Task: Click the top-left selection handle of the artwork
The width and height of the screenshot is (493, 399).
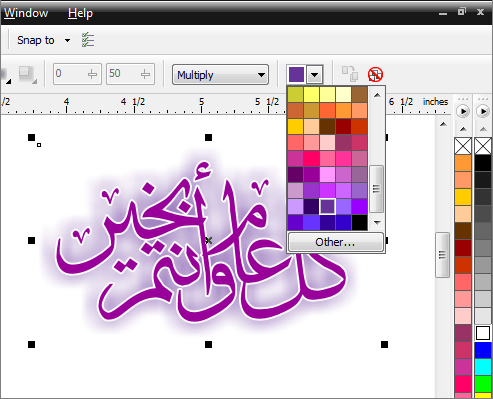Action: (x=31, y=137)
